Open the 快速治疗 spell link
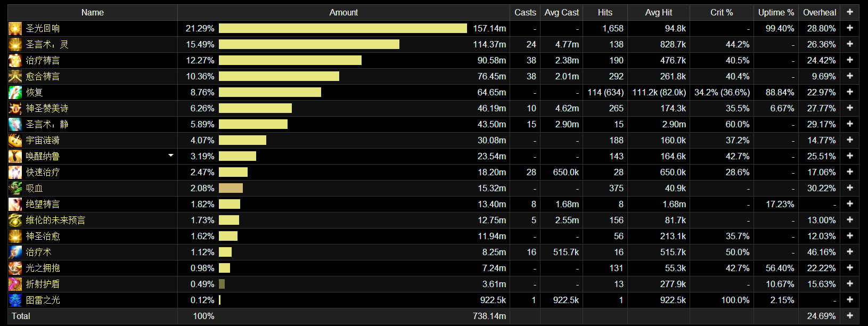 click(x=43, y=173)
